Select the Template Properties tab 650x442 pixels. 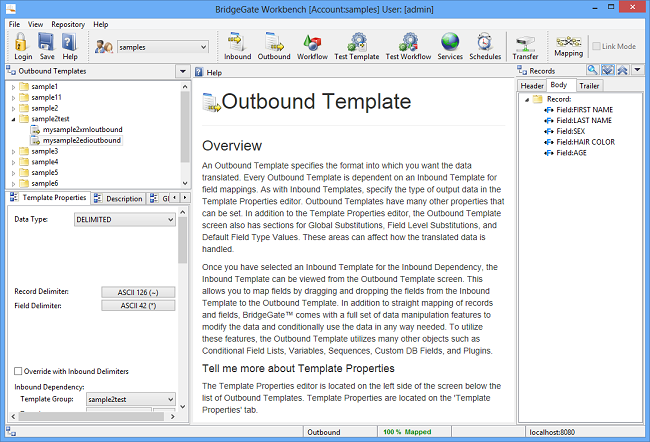click(49, 198)
